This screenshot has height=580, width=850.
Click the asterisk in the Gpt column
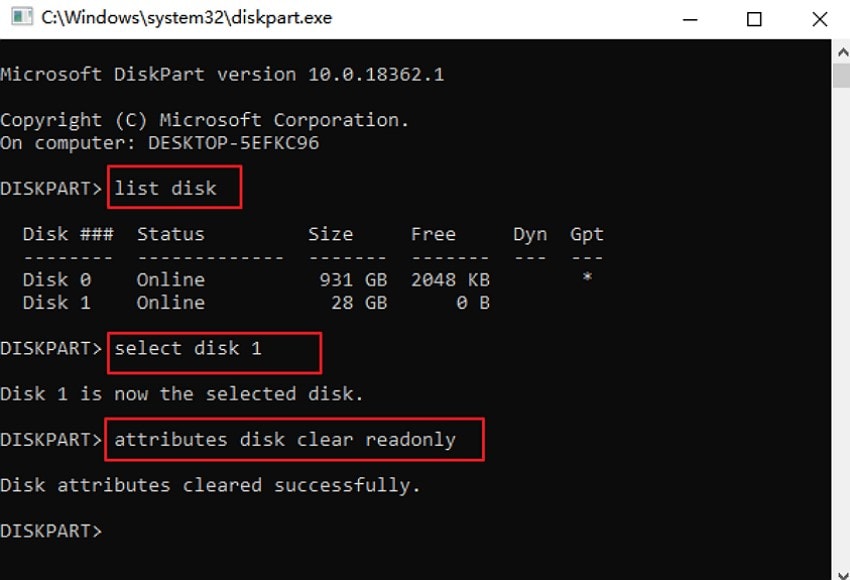(x=587, y=277)
